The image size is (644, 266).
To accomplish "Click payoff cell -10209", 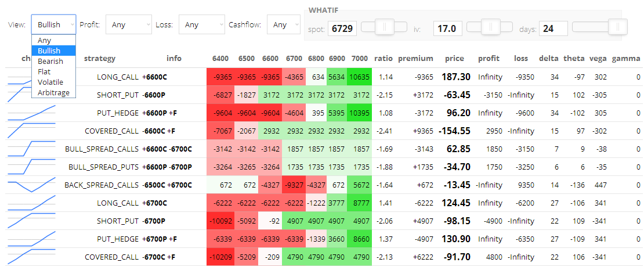I will pyautogui.click(x=220, y=258).
